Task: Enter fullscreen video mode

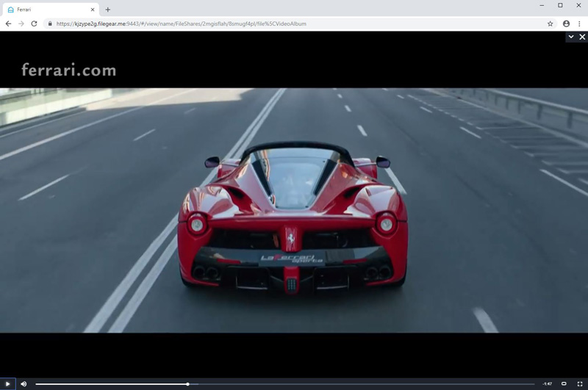Action: (x=580, y=383)
